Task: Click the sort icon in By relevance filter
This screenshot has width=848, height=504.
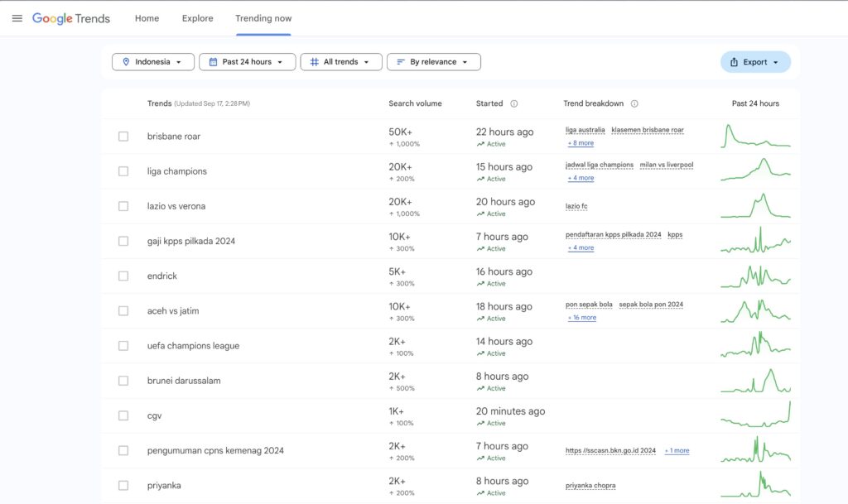Action: point(401,62)
